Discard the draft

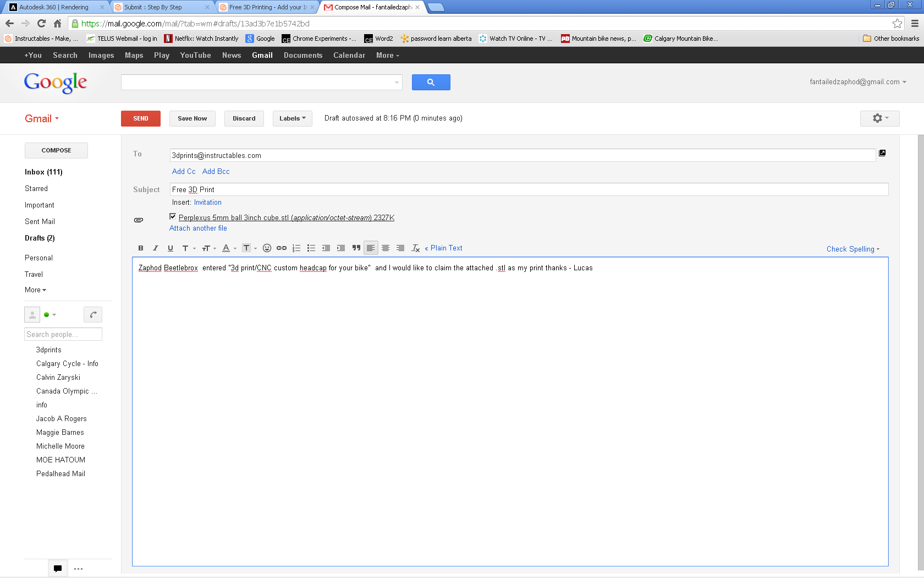(244, 118)
